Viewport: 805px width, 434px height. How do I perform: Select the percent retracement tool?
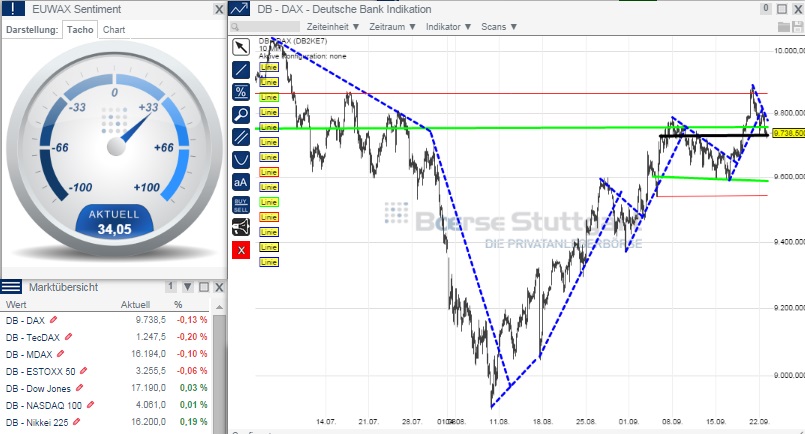pos(241,92)
